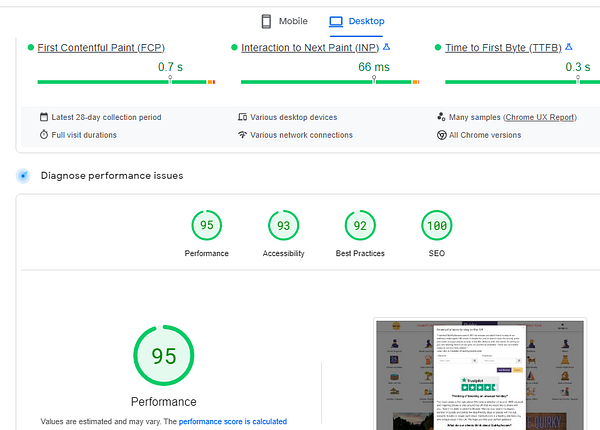This screenshot has height=430, width=600.
Task: Open the Chrome UX Report link
Action: coord(540,117)
